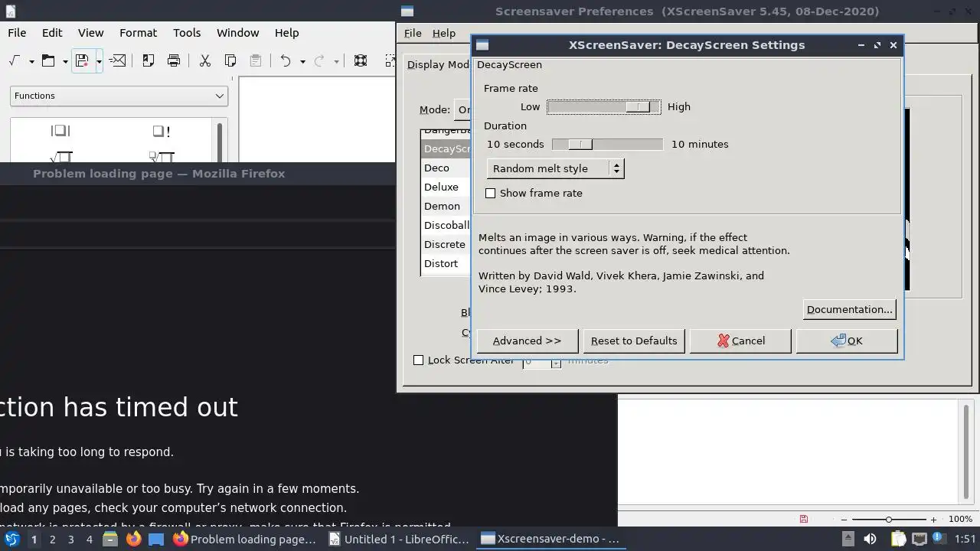Click the Frame rate slider

(604, 107)
